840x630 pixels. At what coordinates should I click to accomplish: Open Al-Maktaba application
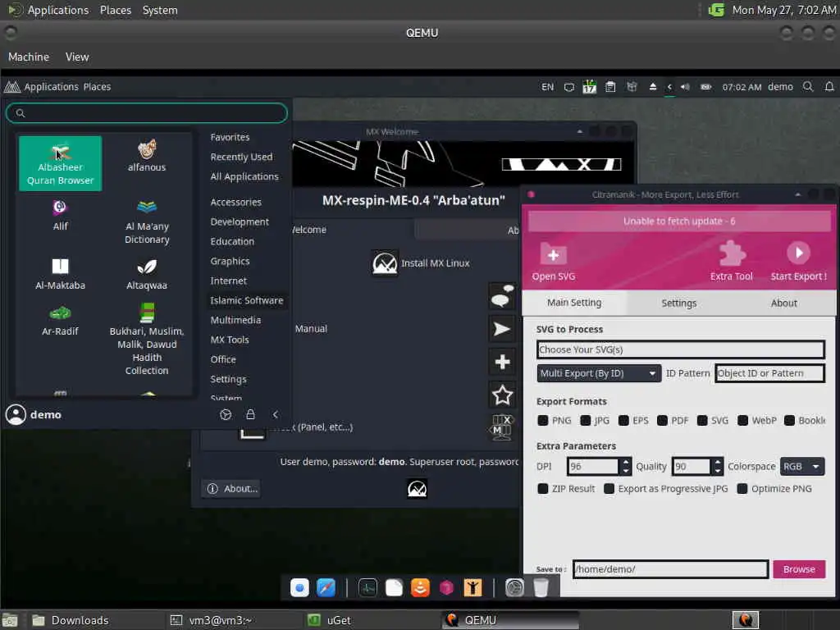click(60, 274)
